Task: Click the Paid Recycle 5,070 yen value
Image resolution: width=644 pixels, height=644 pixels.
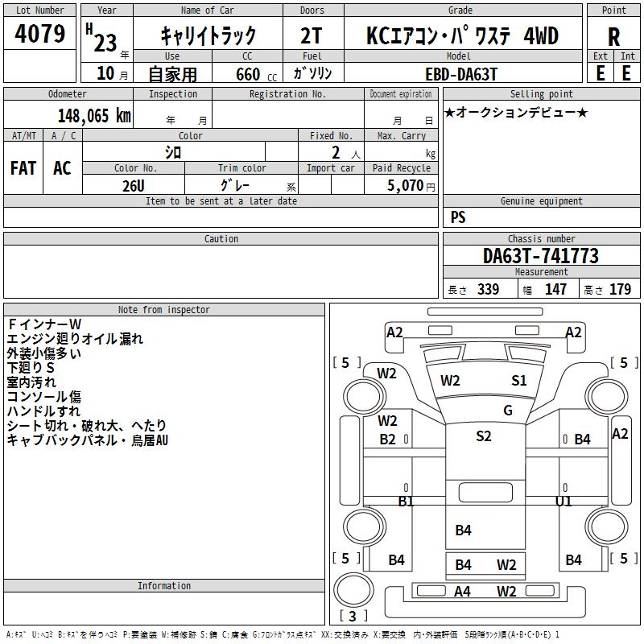Action: pos(411,185)
